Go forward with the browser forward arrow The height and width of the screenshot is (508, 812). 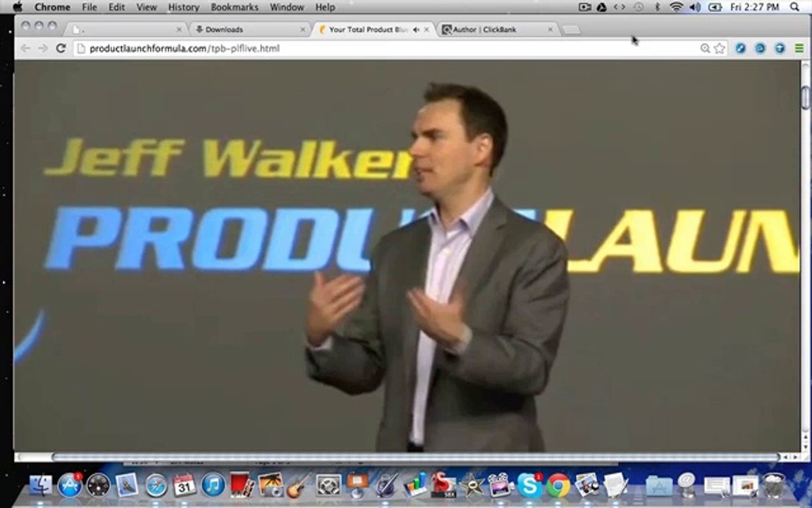click(43, 48)
